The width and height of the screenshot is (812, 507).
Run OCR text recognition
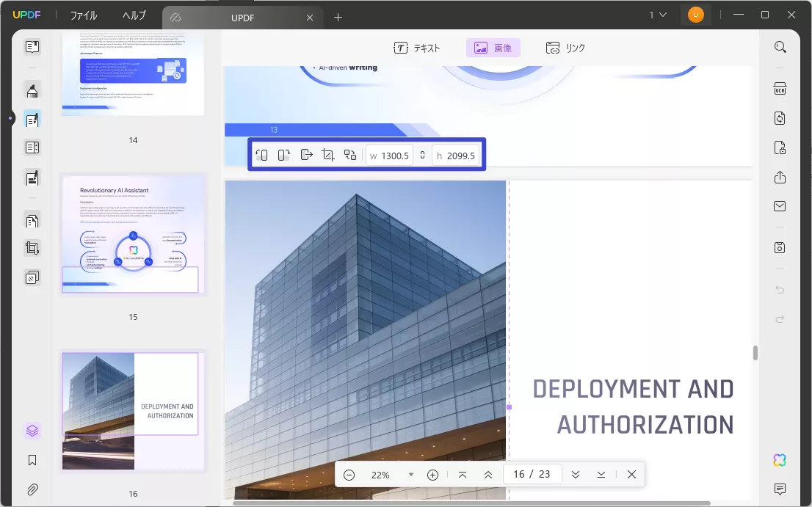point(780,89)
